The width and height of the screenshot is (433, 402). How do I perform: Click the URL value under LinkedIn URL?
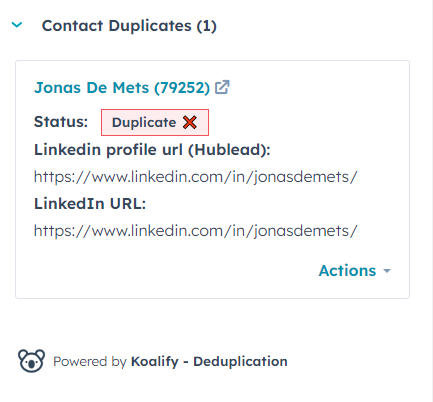pyautogui.click(x=196, y=231)
